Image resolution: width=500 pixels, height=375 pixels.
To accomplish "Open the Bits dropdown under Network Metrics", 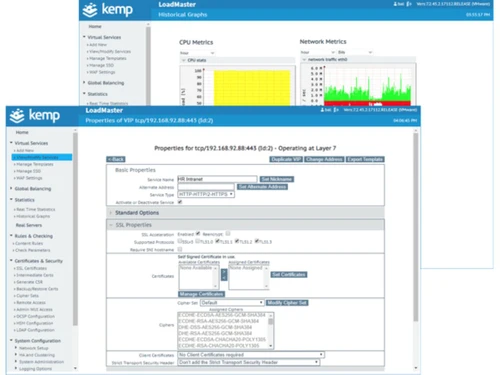I will coord(355,52).
